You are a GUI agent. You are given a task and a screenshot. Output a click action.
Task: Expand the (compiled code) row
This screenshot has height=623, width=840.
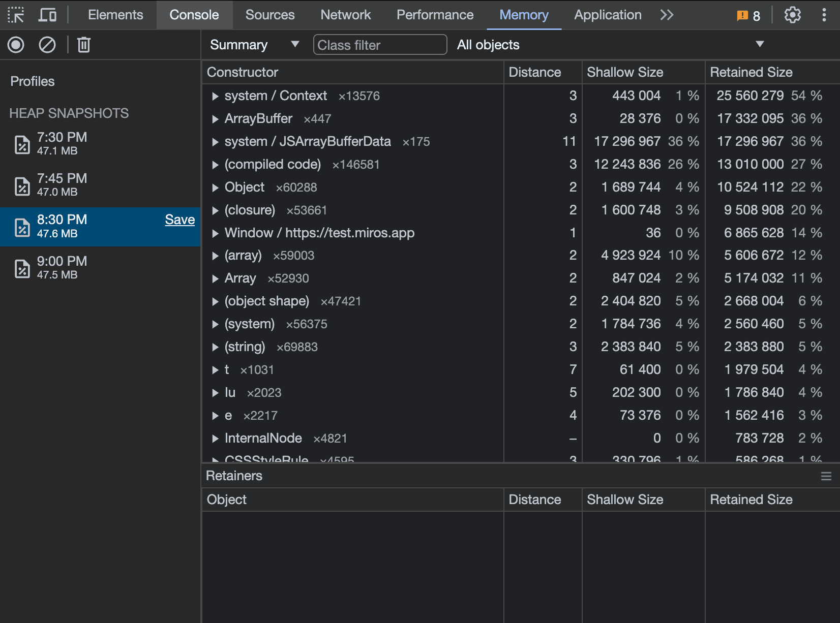pyautogui.click(x=215, y=165)
